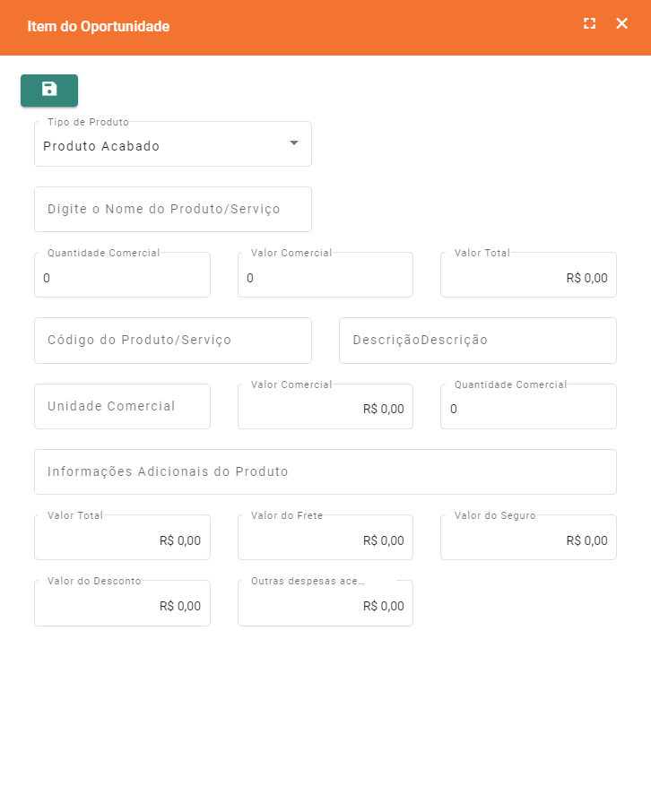
Task: Click the green save disk button
Action: [x=49, y=90]
